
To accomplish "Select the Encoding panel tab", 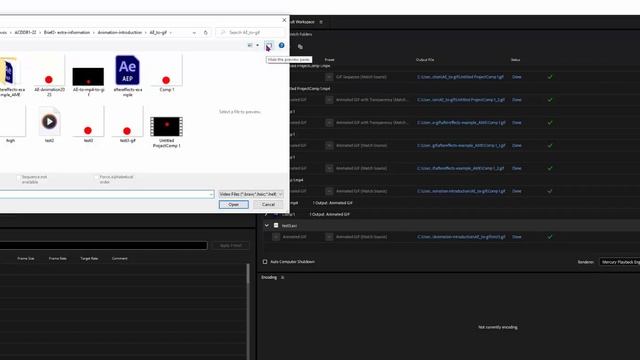I will point(269,278).
